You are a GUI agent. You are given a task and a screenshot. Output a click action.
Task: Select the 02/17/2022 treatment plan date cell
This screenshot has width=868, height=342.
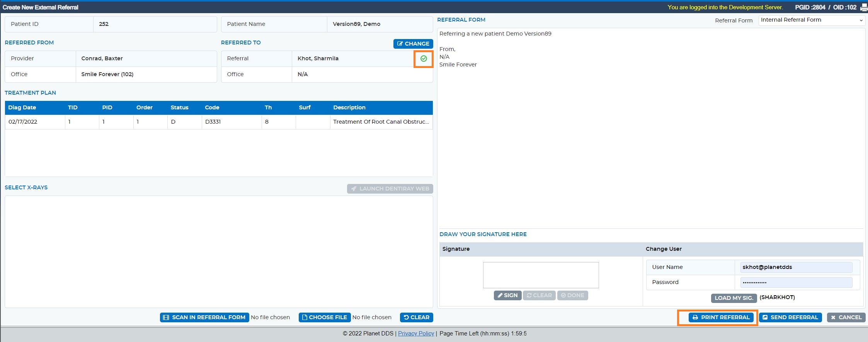(x=35, y=122)
